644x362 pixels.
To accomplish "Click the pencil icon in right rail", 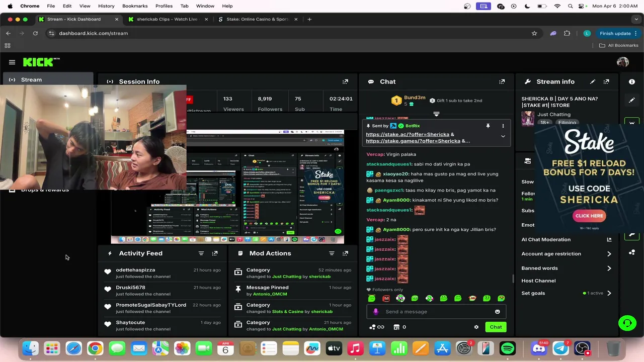I will tap(632, 100).
